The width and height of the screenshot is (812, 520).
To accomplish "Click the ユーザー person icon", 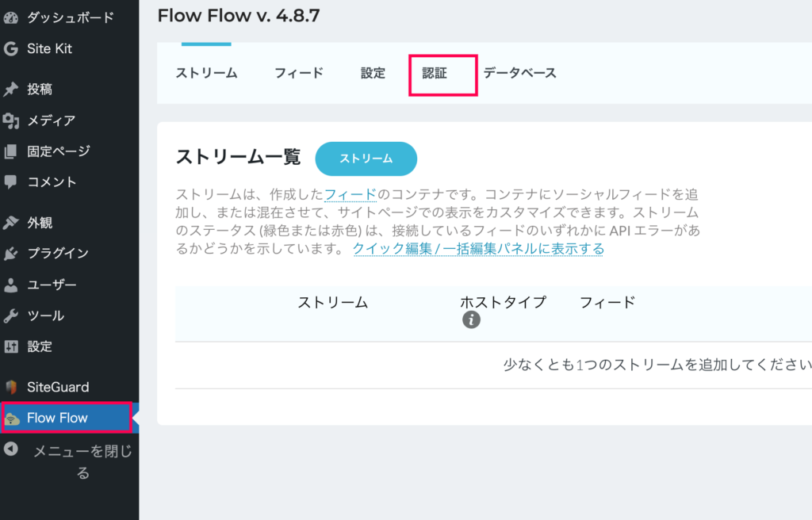I will click(11, 285).
